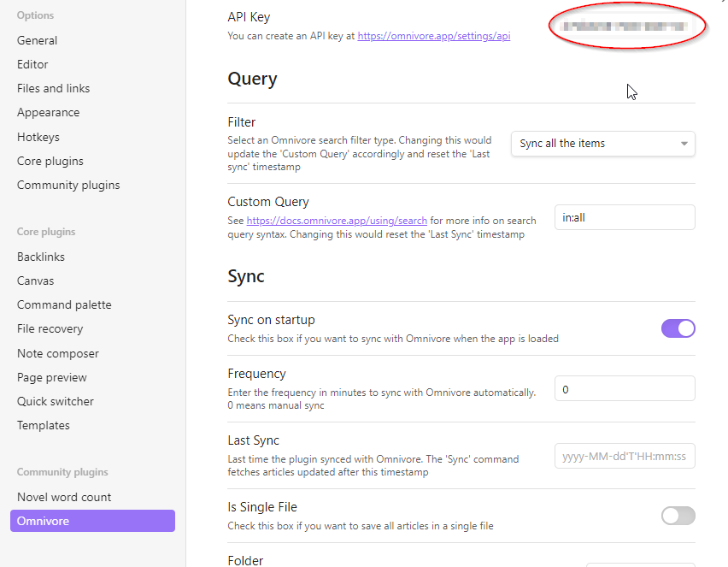
Task: Open Novel word count plugin settings
Action: coord(64,497)
